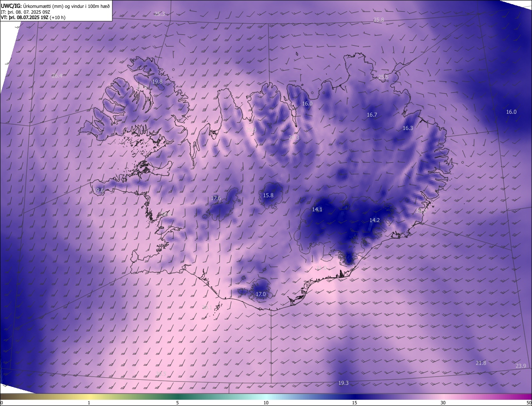Click the 16.3 value label
532x406 pixels.
408,128
